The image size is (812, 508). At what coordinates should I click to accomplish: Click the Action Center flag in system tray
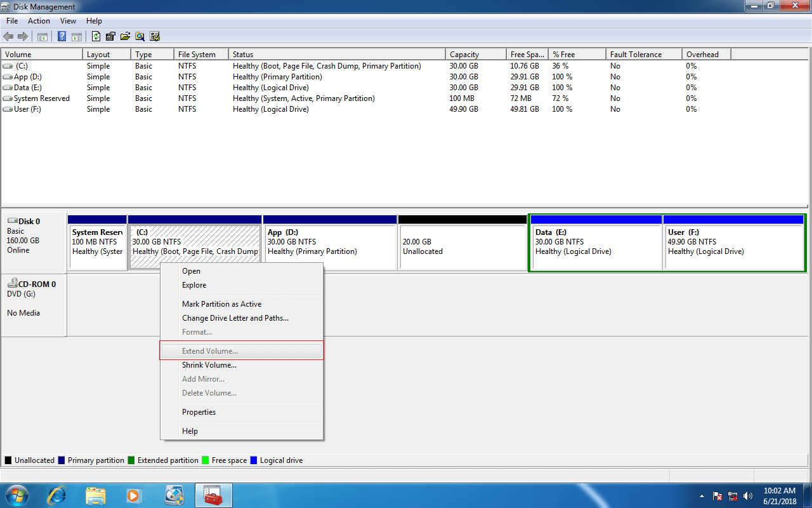click(717, 496)
